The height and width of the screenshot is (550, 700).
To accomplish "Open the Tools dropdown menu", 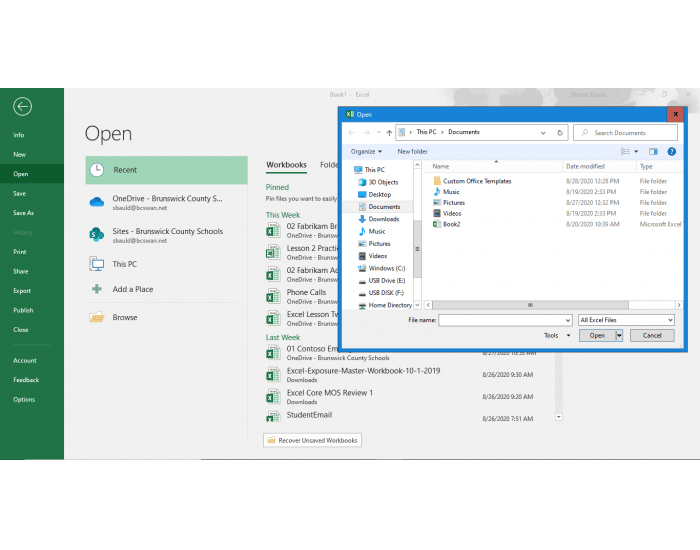I will click(x=557, y=336).
